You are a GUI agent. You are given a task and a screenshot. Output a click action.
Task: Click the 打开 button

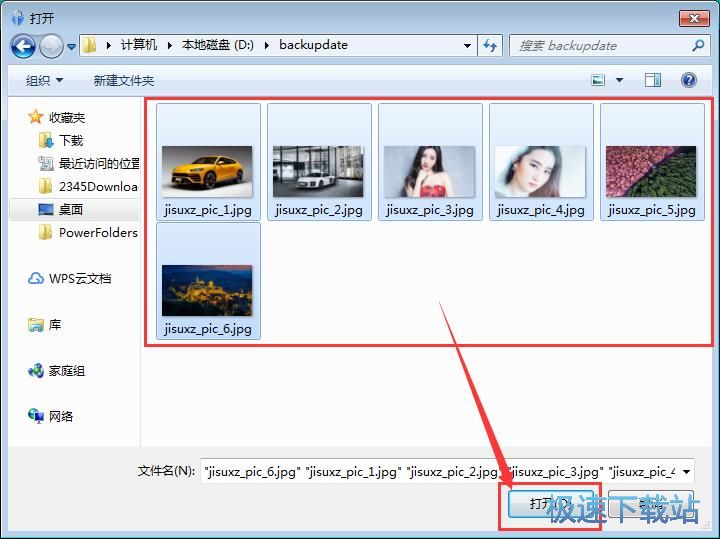point(551,504)
